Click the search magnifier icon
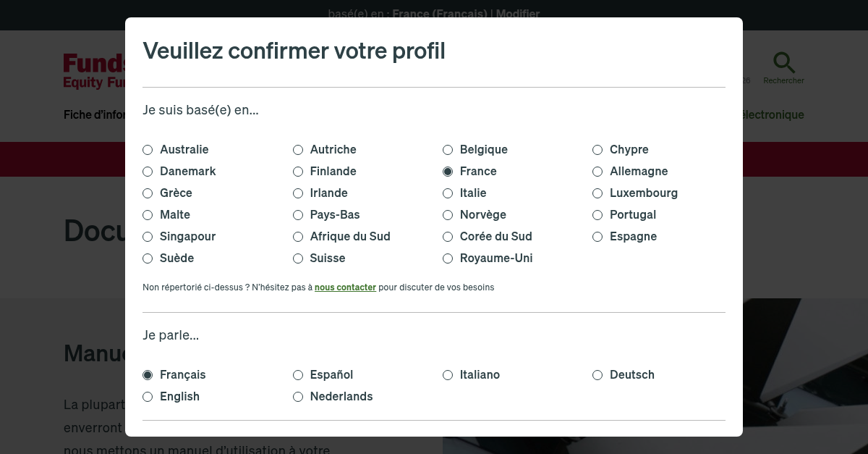Image resolution: width=868 pixels, height=454 pixels. (x=783, y=63)
